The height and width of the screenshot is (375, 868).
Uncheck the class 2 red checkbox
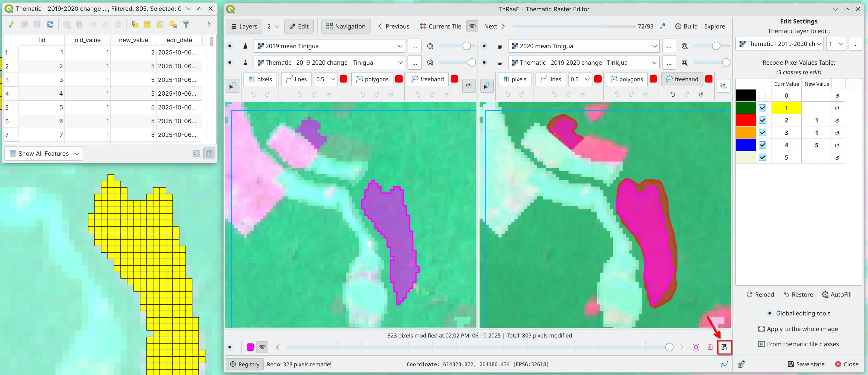762,120
